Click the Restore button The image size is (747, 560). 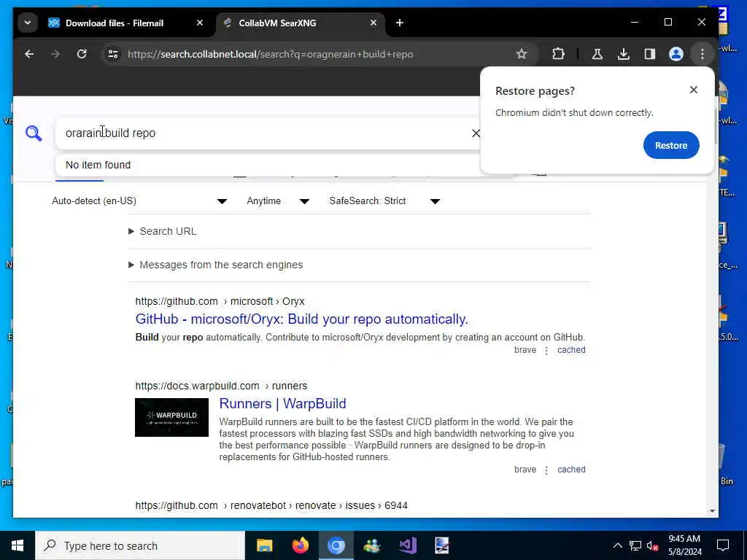click(671, 145)
